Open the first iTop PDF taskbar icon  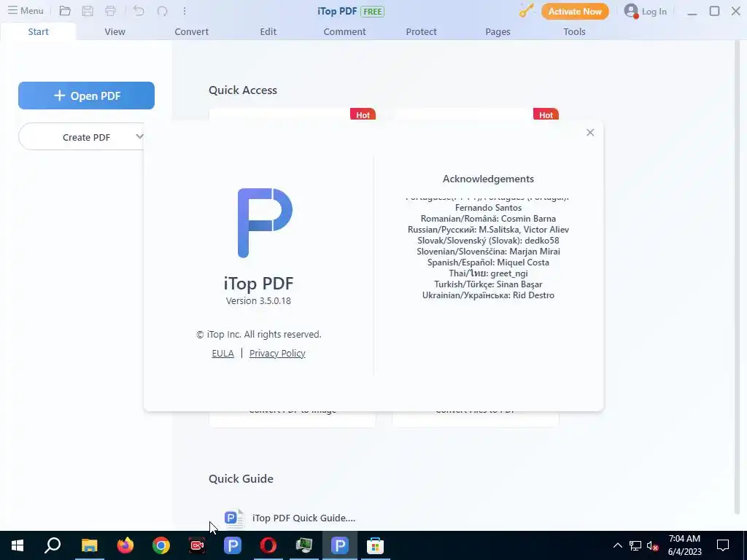coord(233,545)
